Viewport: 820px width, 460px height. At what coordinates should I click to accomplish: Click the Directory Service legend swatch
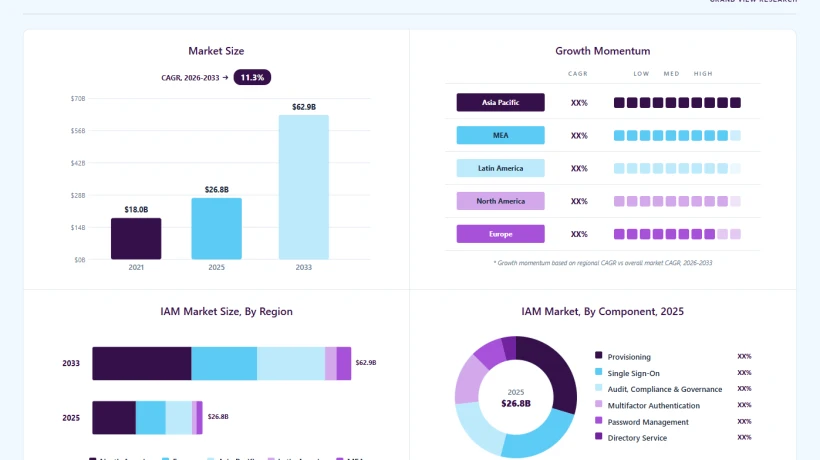pos(598,436)
